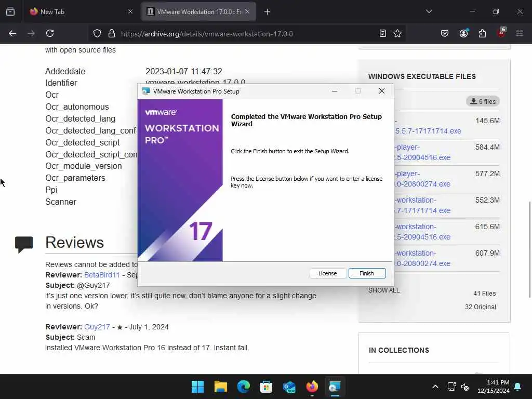This screenshot has width=532, height=399.
Task: Click the 41 Files text
Action: pyautogui.click(x=484, y=294)
